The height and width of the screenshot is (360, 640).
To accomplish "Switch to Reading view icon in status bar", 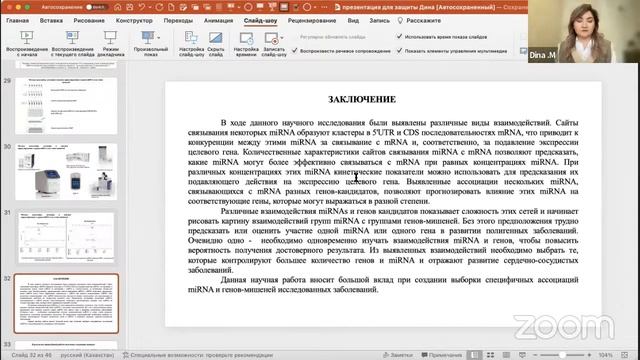I will point(506,355).
